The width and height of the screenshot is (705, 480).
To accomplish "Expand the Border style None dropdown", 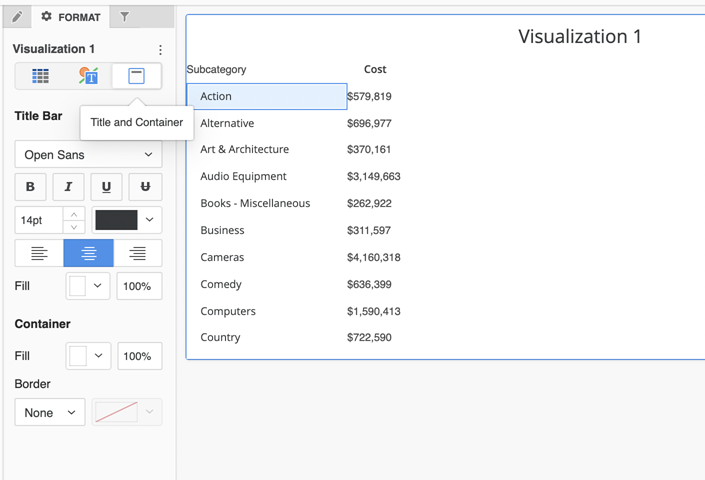I will (50, 412).
